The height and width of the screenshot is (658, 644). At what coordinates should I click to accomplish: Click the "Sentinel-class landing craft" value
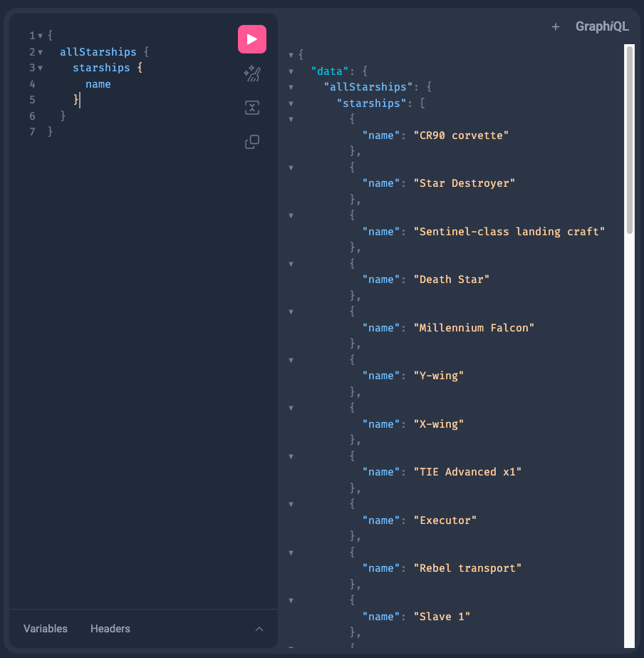point(509,232)
